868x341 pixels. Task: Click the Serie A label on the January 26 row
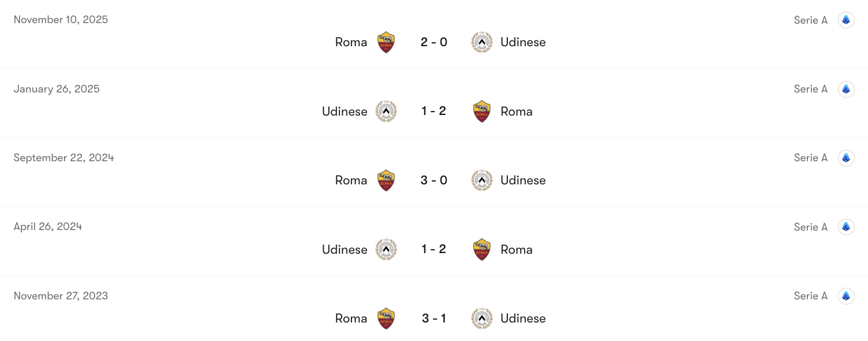(810, 89)
